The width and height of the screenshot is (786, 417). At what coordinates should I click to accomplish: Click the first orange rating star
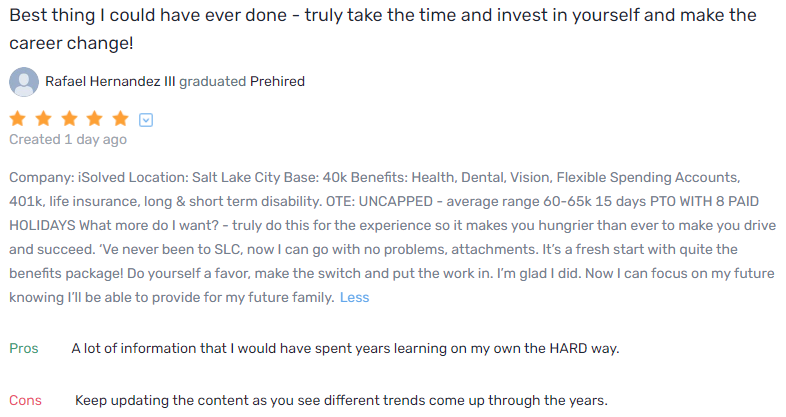pyautogui.click(x=18, y=119)
